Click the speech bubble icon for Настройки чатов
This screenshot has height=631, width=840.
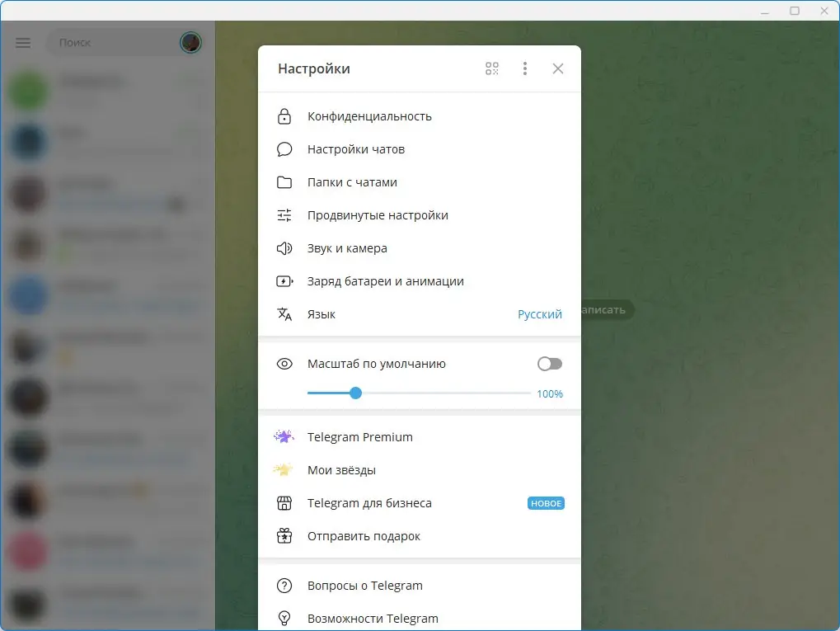284,149
